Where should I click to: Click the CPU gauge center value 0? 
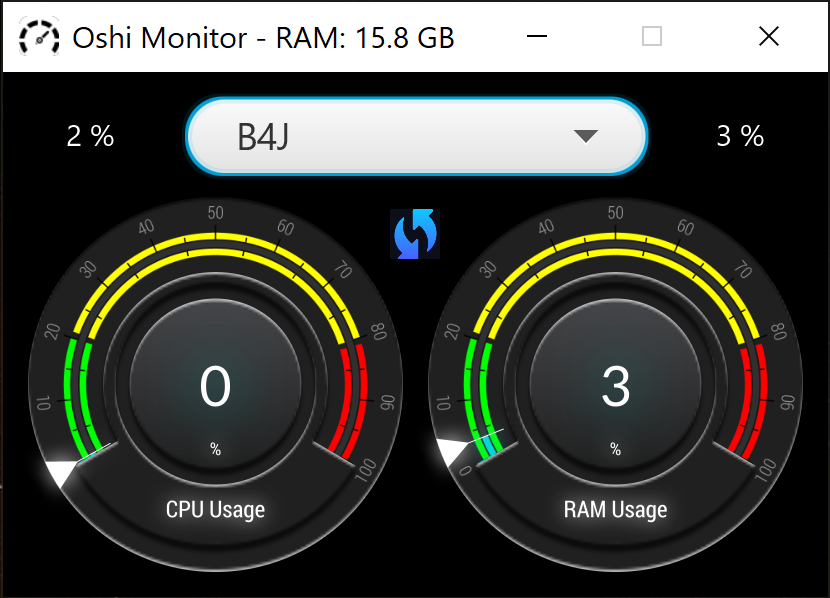point(215,387)
